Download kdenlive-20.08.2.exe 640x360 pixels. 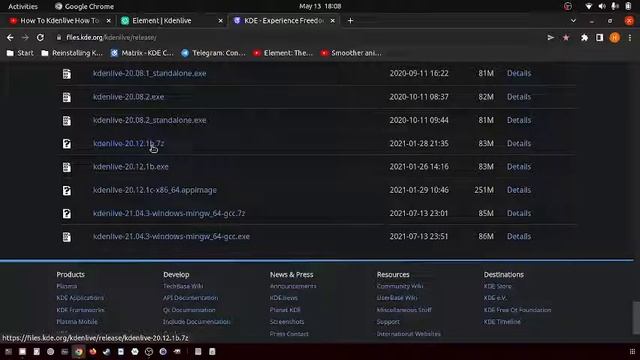tap(128, 97)
